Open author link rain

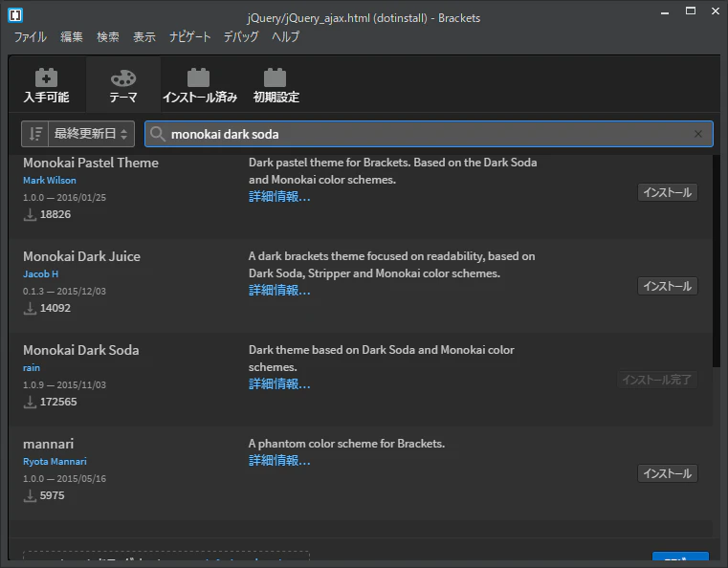[32, 367]
